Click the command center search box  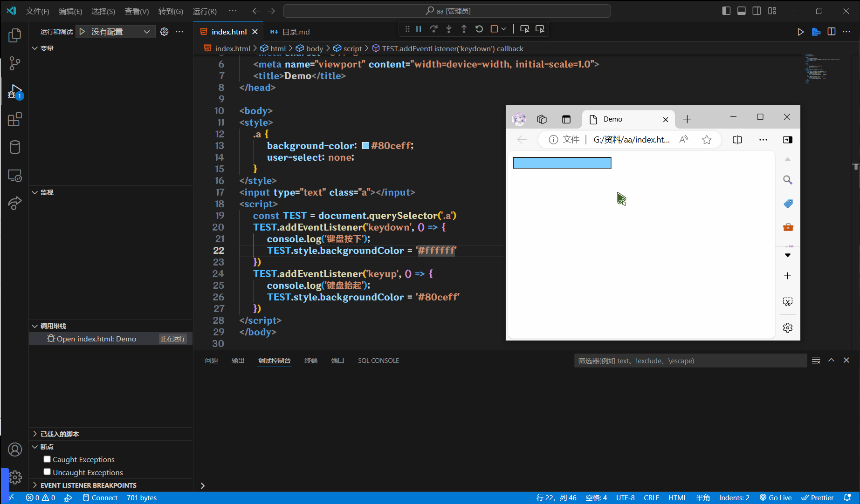coord(447,11)
